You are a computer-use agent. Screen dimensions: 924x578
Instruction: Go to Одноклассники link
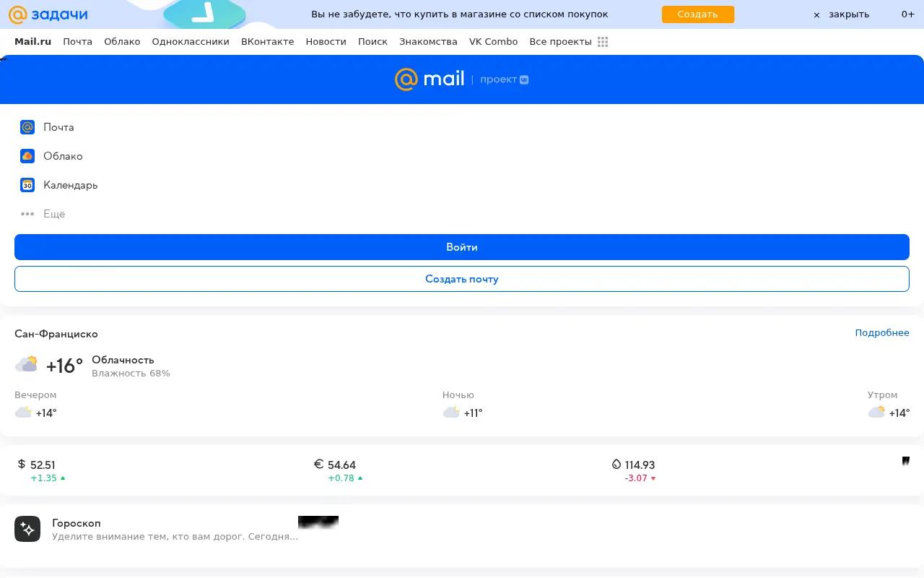pos(191,42)
